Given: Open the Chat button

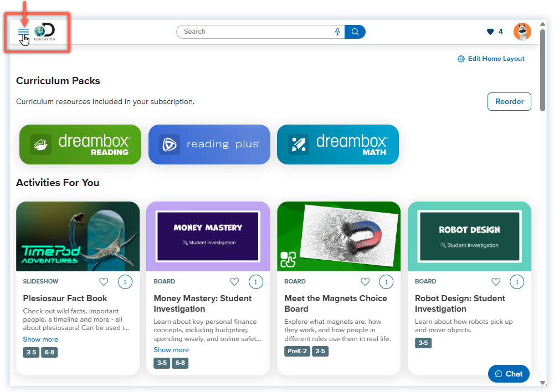Looking at the screenshot, I should (x=509, y=374).
